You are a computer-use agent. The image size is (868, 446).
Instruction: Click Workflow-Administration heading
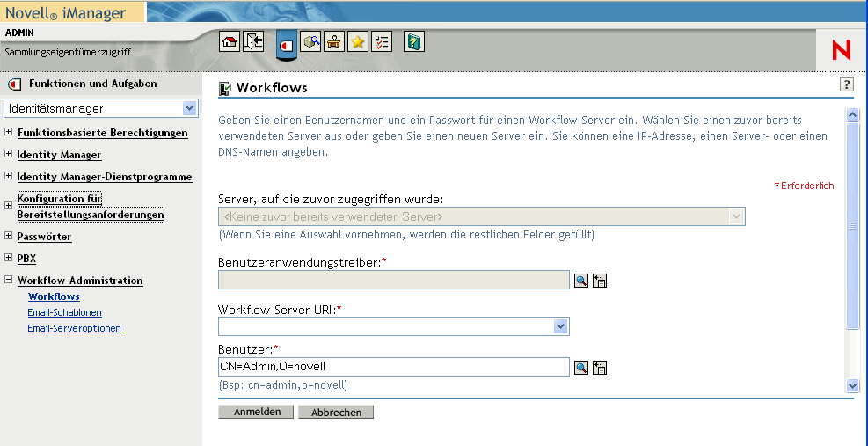(x=80, y=281)
